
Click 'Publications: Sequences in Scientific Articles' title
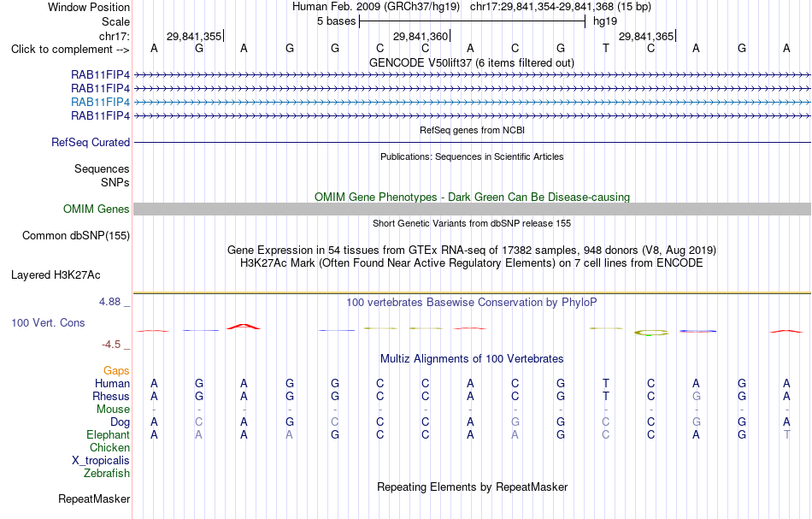(472, 157)
